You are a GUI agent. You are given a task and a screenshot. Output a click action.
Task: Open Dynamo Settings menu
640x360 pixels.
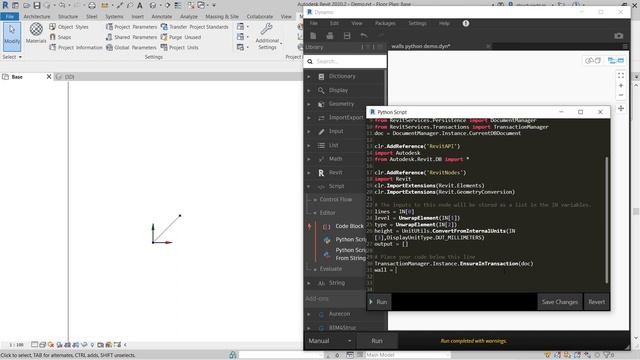(417, 23)
